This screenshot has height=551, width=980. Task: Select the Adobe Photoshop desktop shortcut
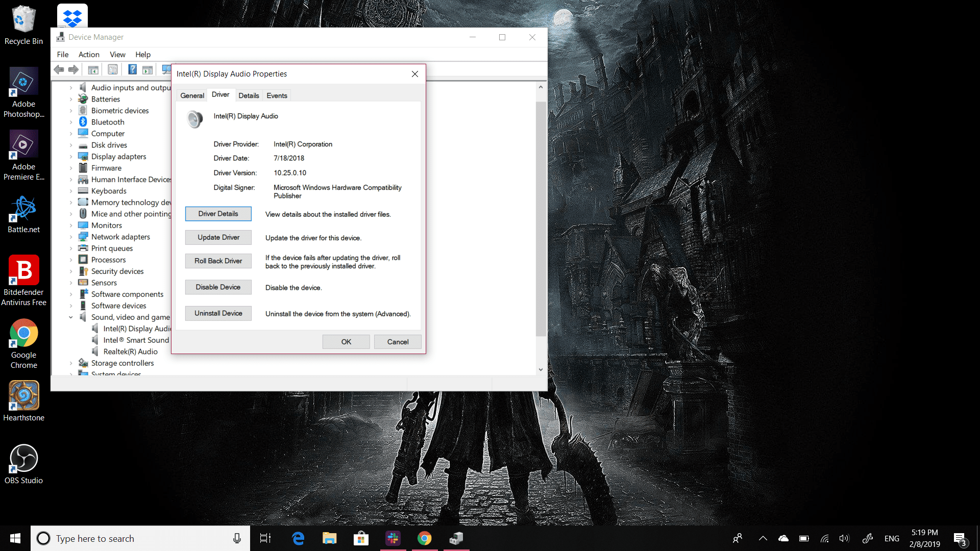coord(23,93)
